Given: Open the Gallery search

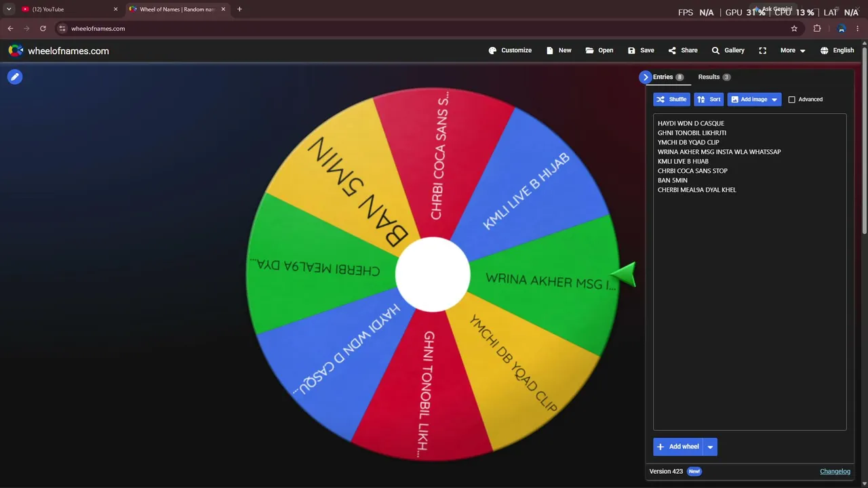Looking at the screenshot, I should [728, 50].
